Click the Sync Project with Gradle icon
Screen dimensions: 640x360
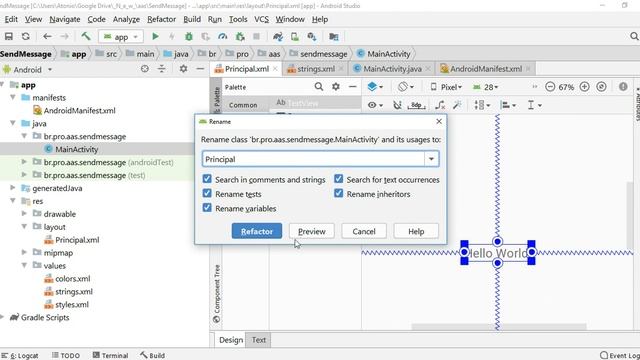[278, 36]
